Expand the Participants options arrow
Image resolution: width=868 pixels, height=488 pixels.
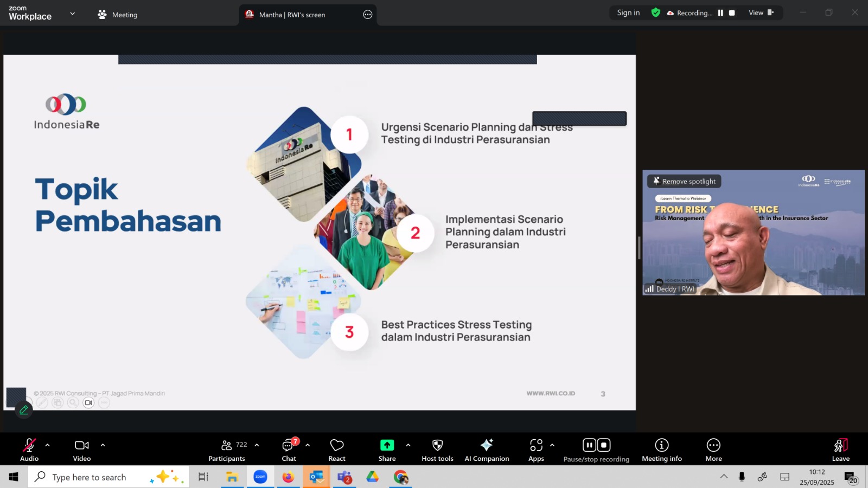point(257,445)
